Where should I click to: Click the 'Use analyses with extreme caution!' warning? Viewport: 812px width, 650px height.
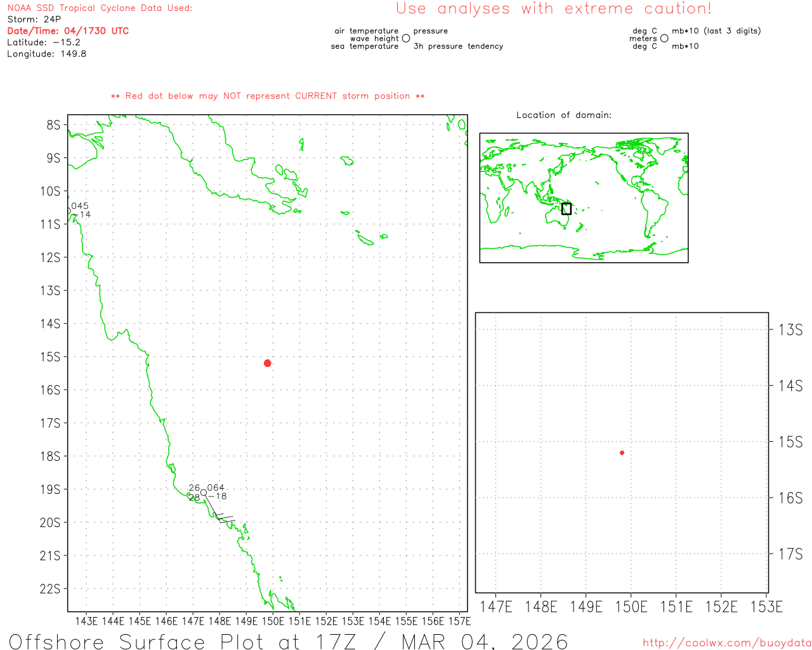(553, 9)
